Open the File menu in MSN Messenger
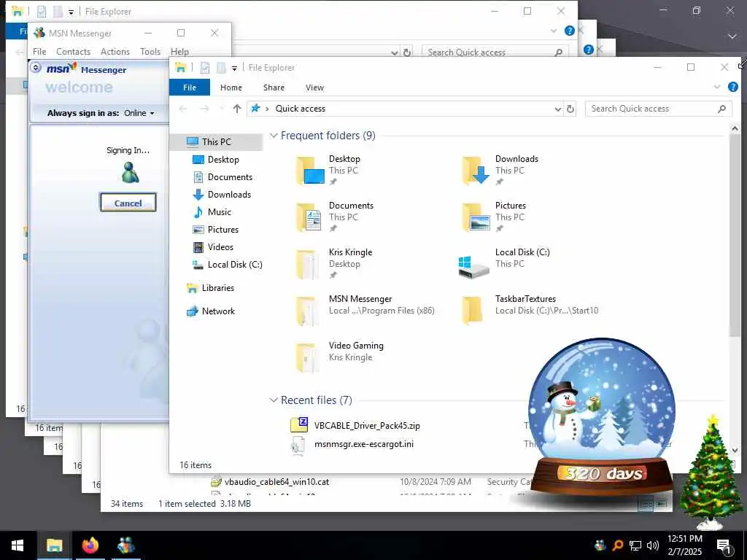 tap(39, 52)
